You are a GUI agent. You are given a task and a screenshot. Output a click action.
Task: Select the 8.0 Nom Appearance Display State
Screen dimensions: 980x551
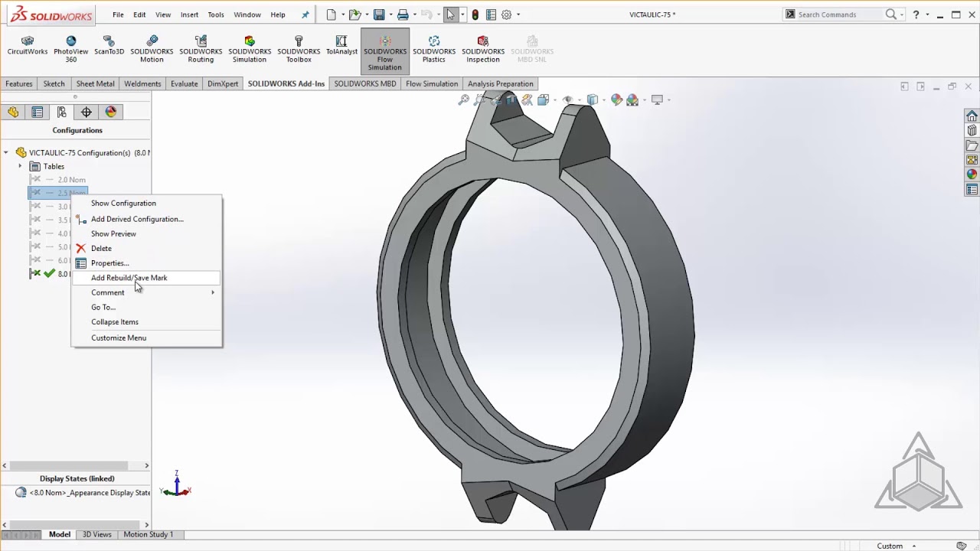point(83,493)
